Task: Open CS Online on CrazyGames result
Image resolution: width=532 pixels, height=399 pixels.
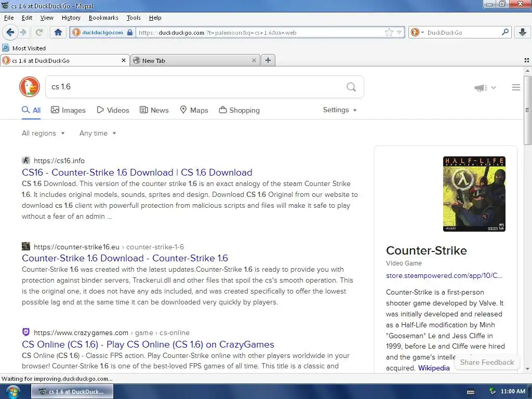Action: point(148,344)
